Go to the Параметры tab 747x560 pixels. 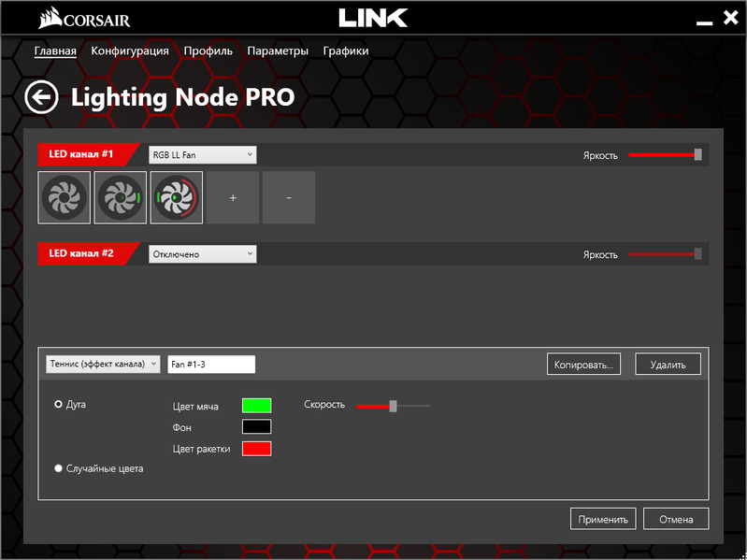[x=278, y=51]
